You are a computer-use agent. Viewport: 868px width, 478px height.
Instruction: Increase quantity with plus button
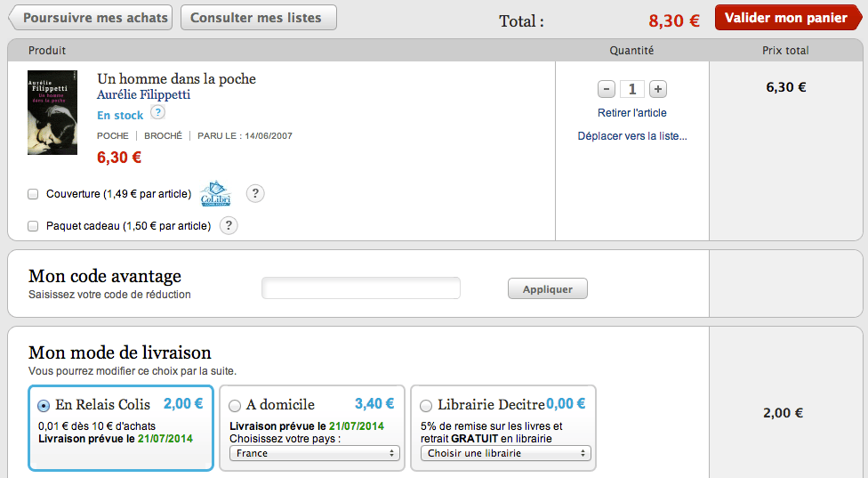pyautogui.click(x=657, y=89)
